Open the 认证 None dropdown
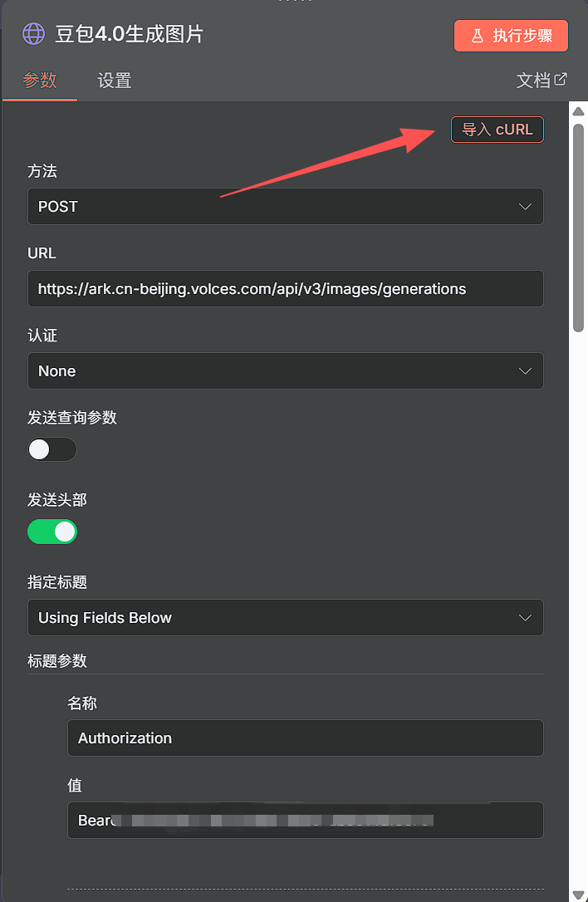This screenshot has width=588, height=902. [286, 371]
